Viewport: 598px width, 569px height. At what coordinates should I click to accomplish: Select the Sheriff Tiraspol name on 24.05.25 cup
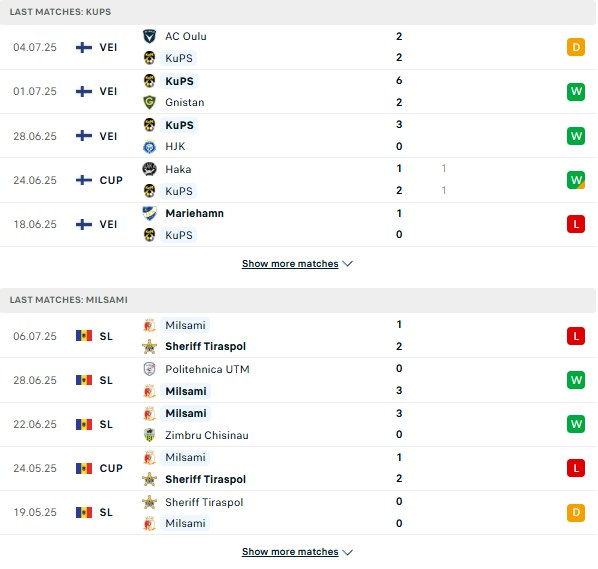206,479
